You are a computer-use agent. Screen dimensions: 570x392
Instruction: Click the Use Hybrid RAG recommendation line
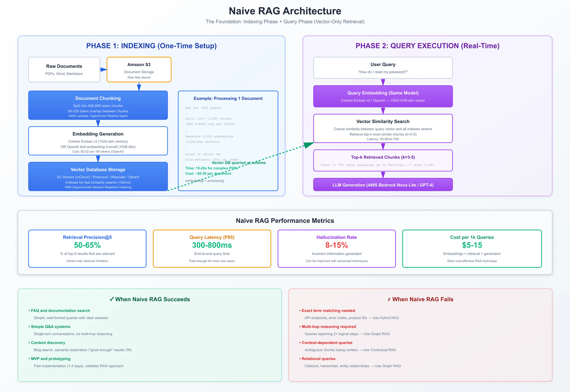(351, 318)
